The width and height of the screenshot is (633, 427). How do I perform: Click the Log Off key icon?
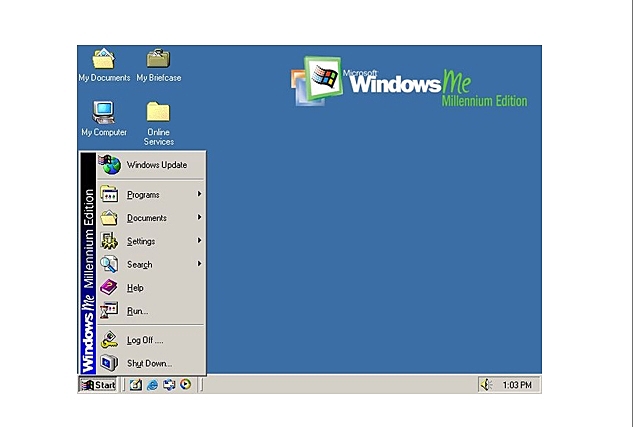(x=109, y=340)
